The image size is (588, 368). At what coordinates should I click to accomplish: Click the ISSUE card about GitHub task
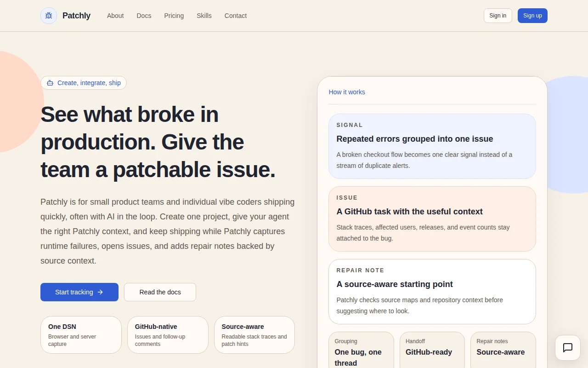point(432,219)
